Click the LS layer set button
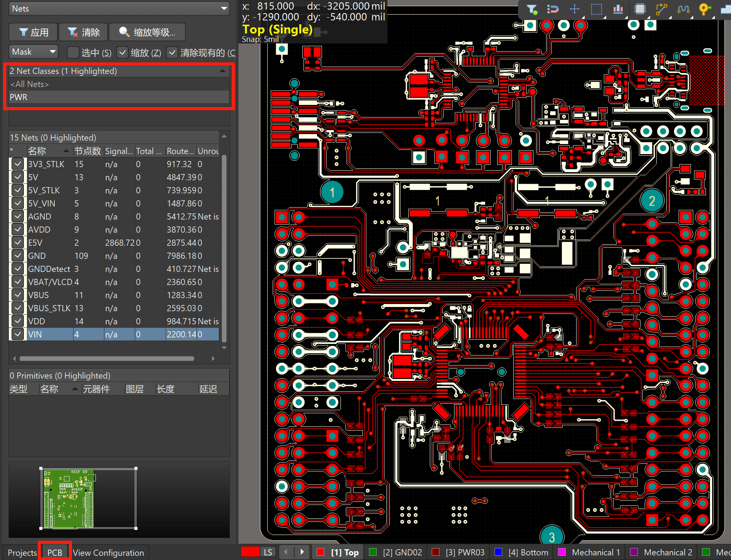The image size is (731, 560). click(268, 552)
